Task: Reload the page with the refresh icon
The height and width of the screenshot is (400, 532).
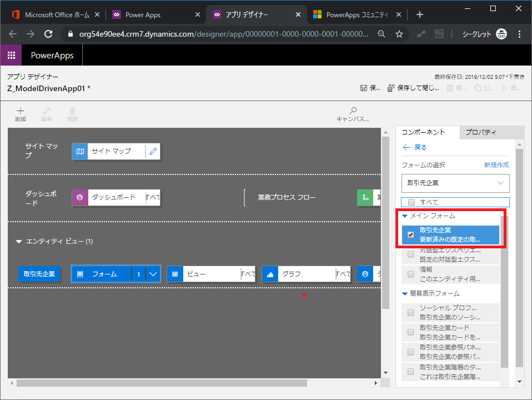Action: coord(48,34)
